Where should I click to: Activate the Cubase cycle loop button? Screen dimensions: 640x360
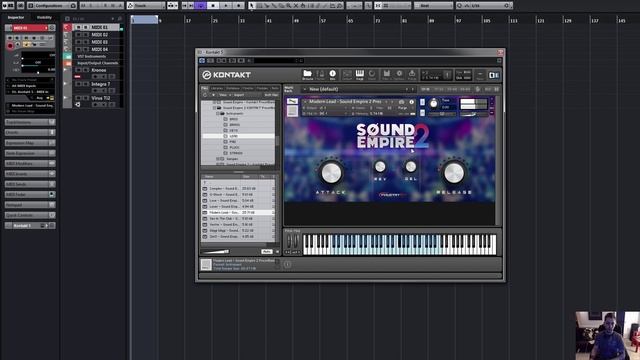(x=200, y=6)
